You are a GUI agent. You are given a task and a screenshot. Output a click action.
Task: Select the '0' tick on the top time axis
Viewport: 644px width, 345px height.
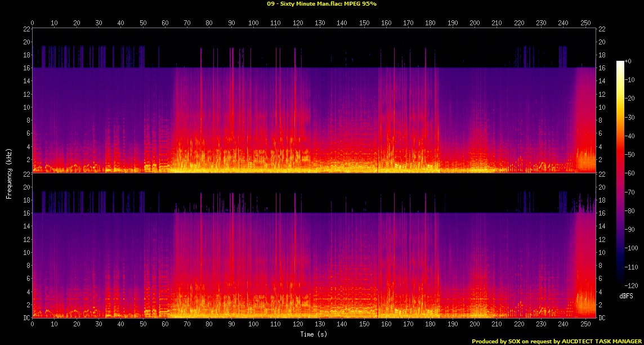pos(32,23)
